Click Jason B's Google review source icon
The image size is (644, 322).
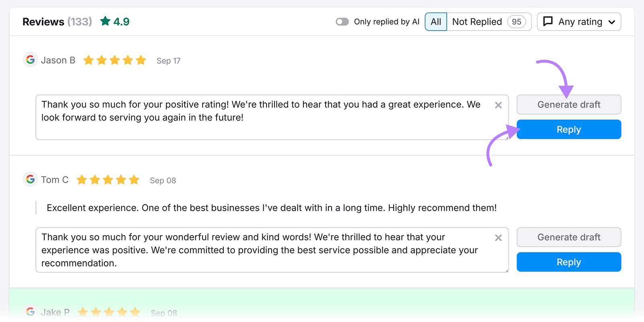30,59
